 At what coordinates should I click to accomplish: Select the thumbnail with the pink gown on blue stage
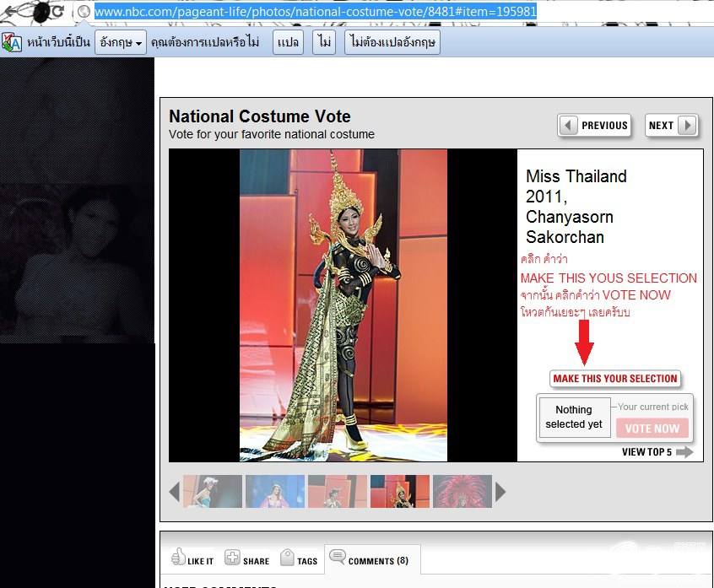(x=275, y=492)
